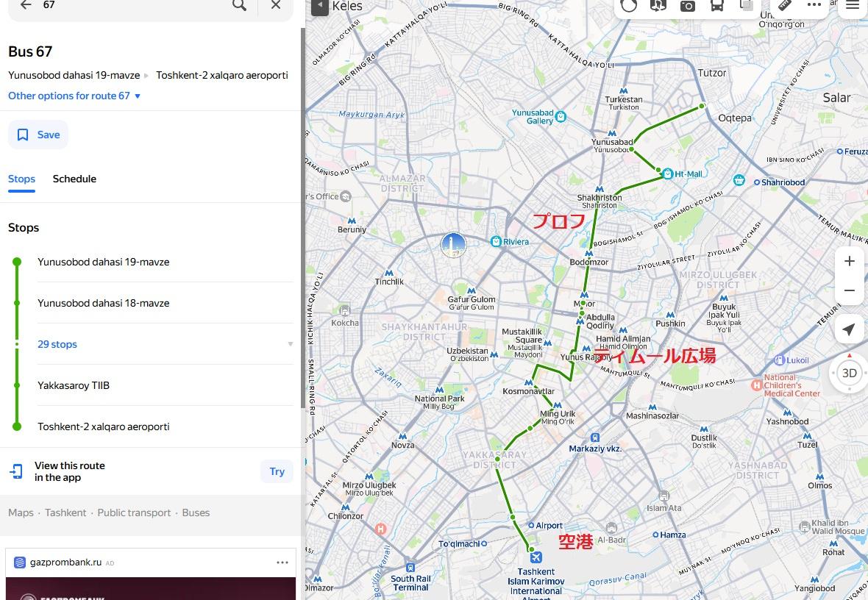This screenshot has height=600, width=868.
Task: Show public transport bus layer
Action: point(716,6)
